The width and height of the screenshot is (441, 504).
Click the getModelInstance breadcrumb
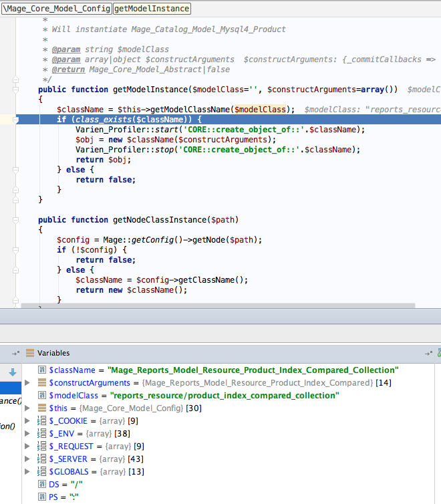tap(152, 9)
